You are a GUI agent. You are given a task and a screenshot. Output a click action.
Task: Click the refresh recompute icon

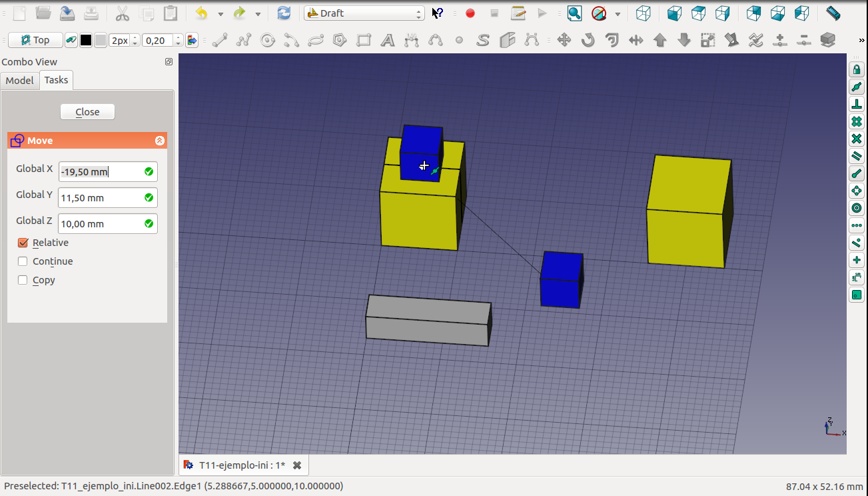(284, 13)
